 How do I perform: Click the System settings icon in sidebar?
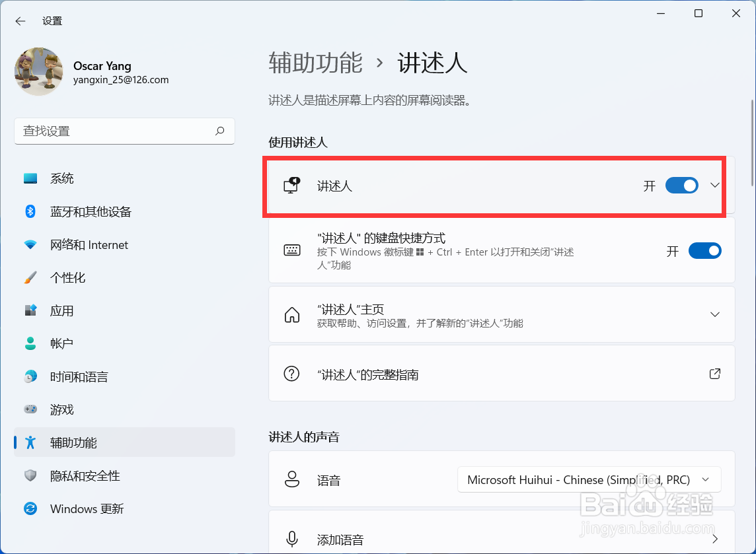[x=30, y=178]
